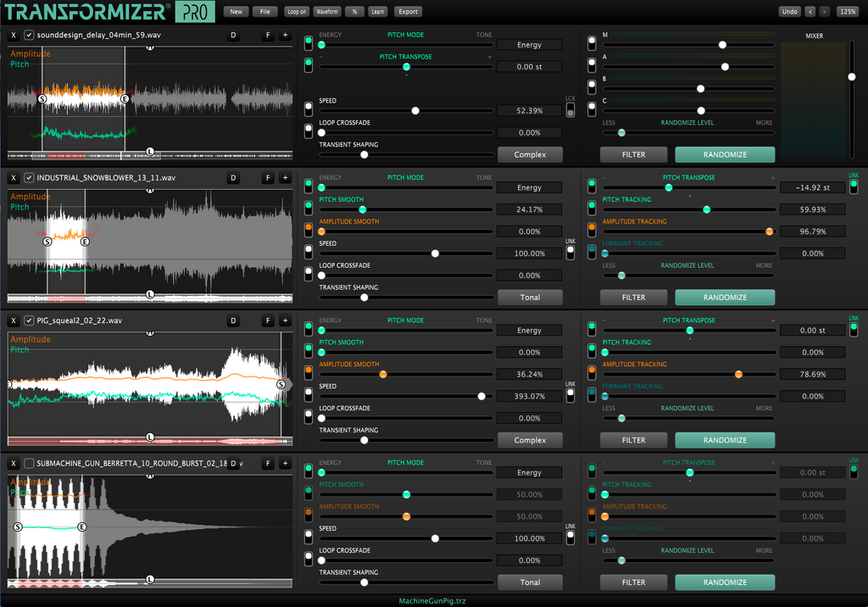Open the Tonal transient shaping selector on bottom track

pyautogui.click(x=529, y=582)
